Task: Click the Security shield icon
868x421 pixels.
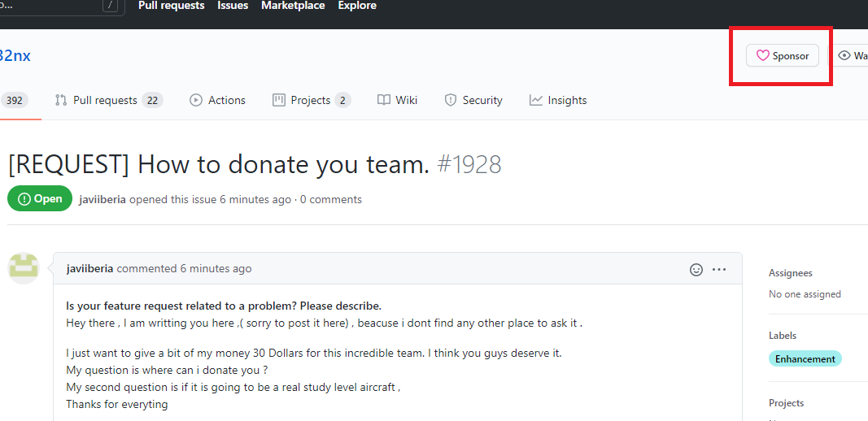Action: click(451, 100)
